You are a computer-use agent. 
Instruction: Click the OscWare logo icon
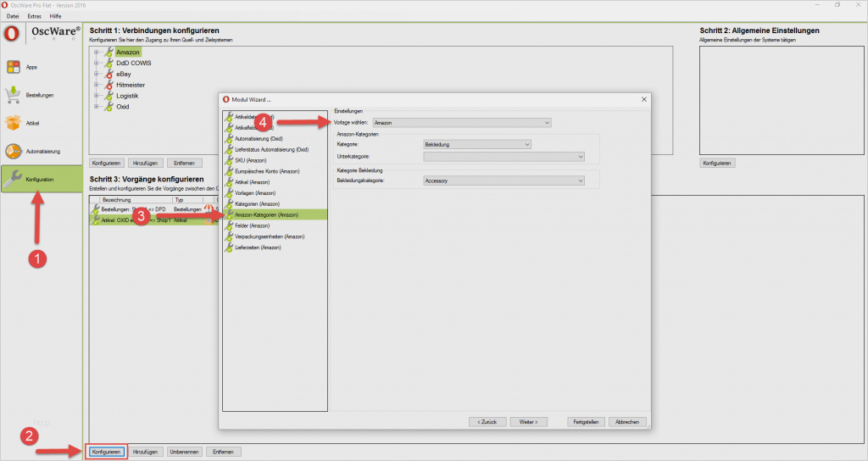pos(13,34)
